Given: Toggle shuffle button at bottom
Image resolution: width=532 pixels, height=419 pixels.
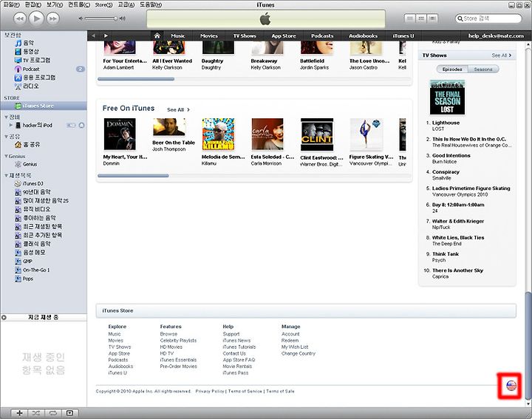Looking at the screenshot, I should click(x=36, y=413).
